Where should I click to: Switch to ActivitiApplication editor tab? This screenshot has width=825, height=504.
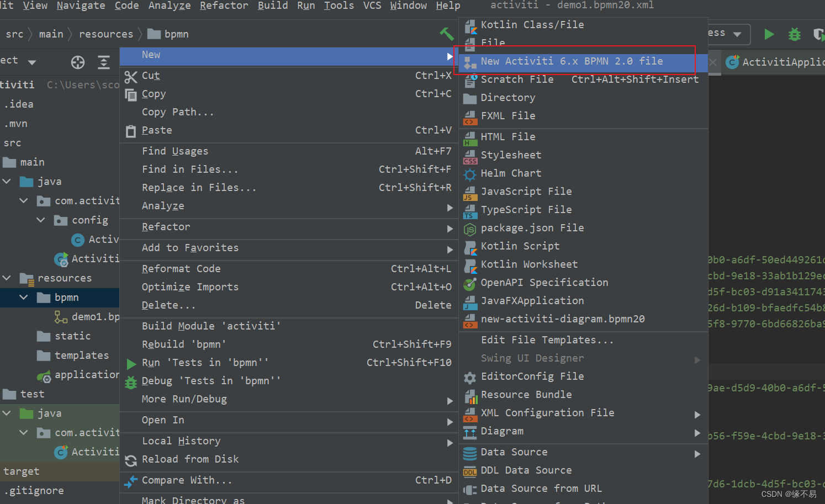(x=775, y=62)
